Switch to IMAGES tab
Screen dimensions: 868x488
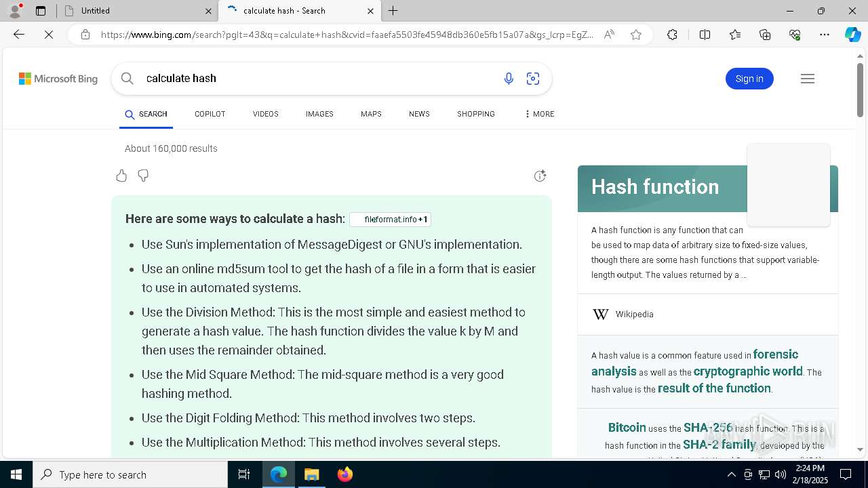tap(319, 114)
